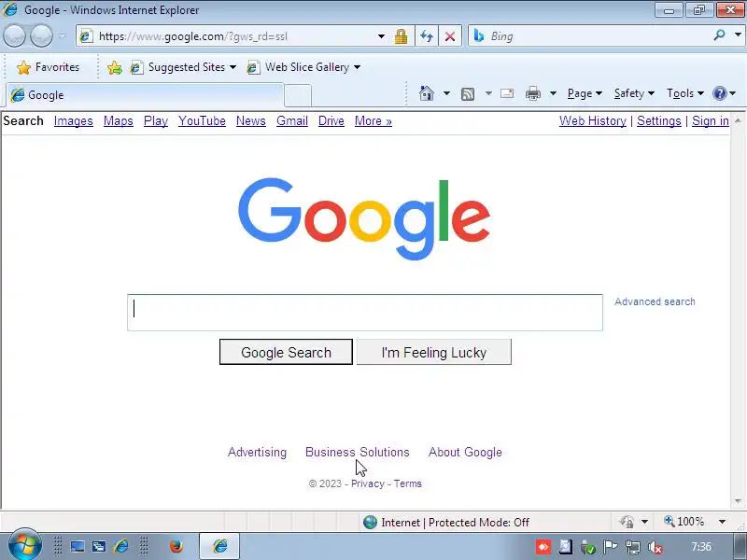
Task: Click the Refresh page icon
Action: [427, 36]
